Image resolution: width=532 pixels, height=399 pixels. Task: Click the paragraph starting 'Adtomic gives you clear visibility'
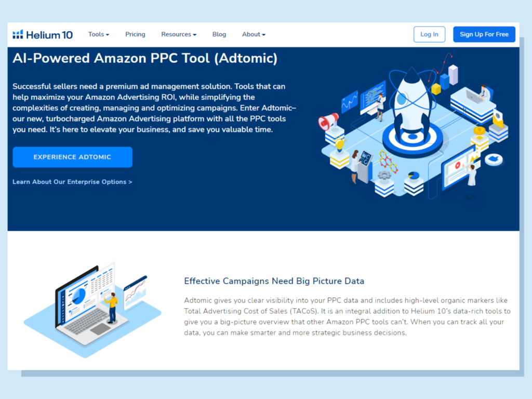(x=348, y=316)
